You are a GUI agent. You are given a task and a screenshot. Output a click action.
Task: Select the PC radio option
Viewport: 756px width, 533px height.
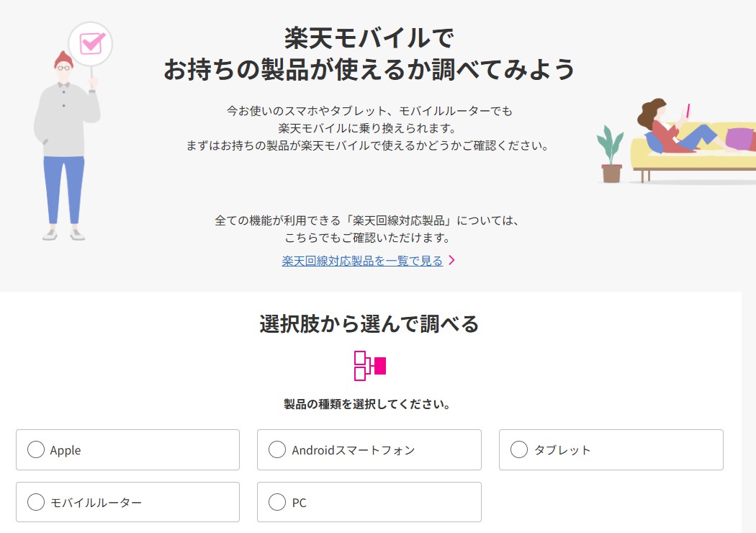pos(277,502)
